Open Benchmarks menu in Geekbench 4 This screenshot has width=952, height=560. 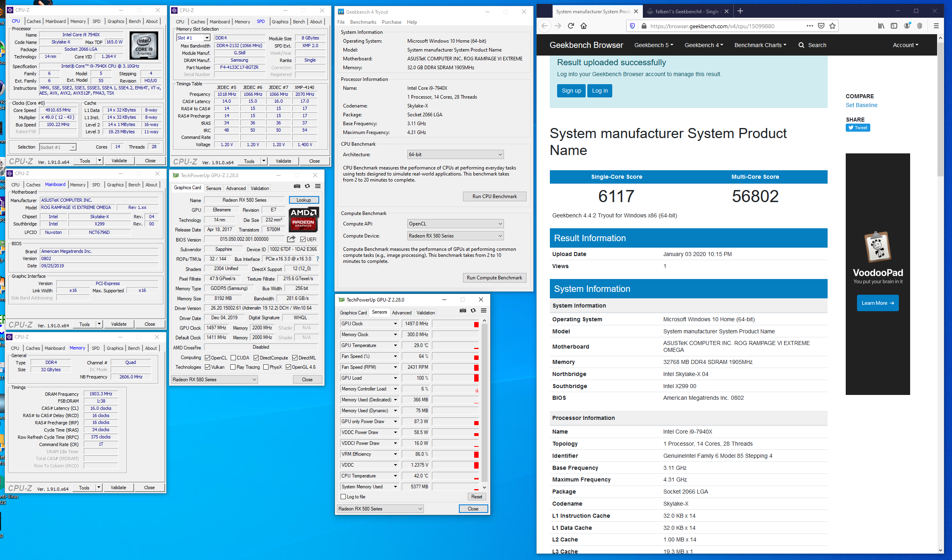click(x=363, y=22)
